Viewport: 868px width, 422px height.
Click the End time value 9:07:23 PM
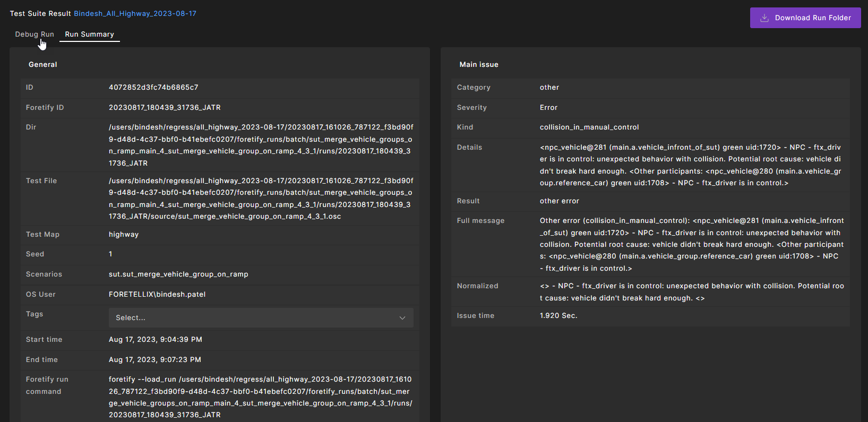[x=155, y=360]
